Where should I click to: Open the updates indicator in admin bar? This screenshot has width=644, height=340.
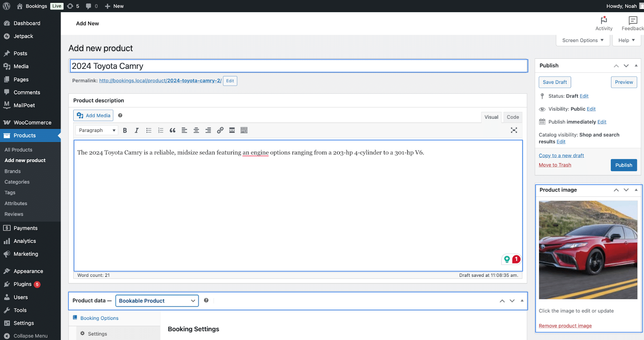[73, 6]
